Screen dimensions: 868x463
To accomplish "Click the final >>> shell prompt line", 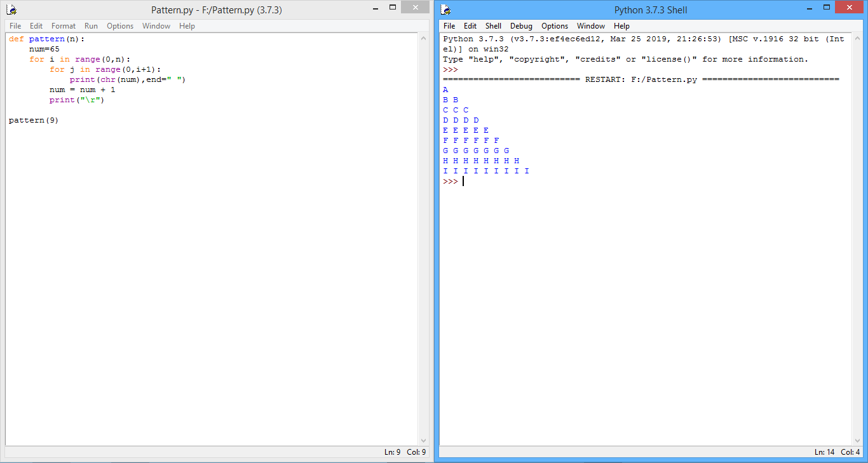I will (451, 181).
